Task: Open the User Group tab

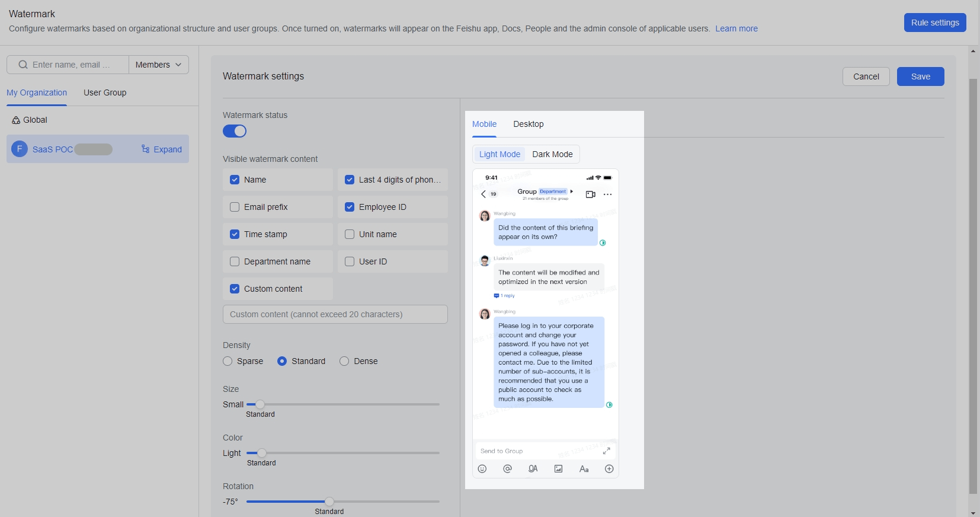Action: [x=105, y=92]
